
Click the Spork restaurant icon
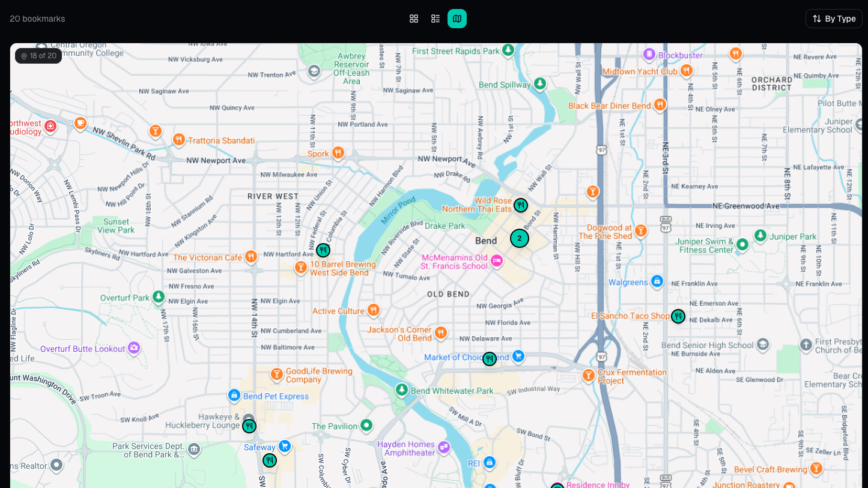(x=338, y=153)
